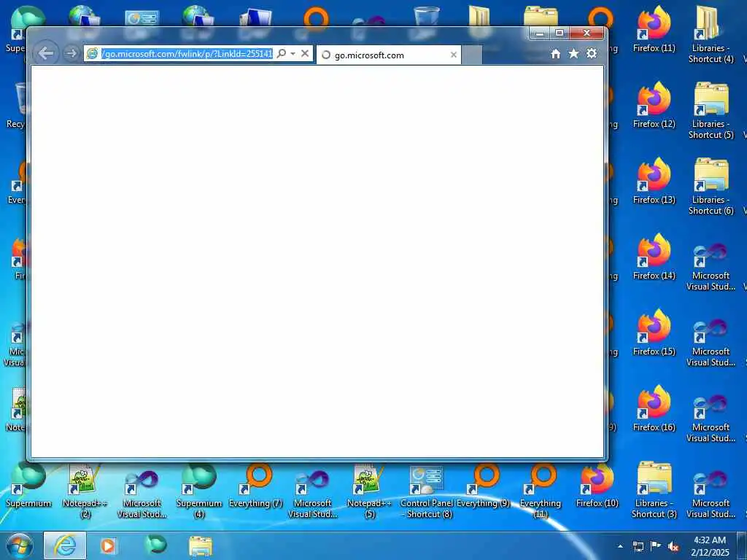
Task: Click the Home icon in Internet Explorer
Action: pyautogui.click(x=555, y=54)
